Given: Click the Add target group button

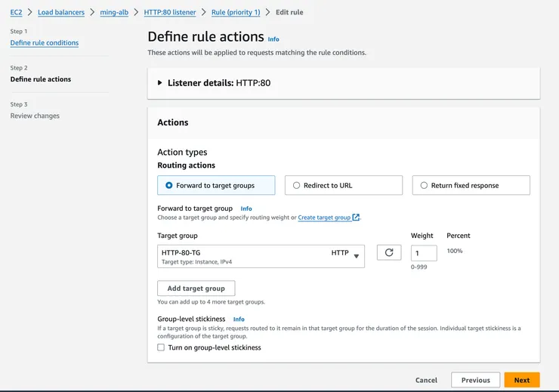Looking at the screenshot, I should click(x=196, y=289).
